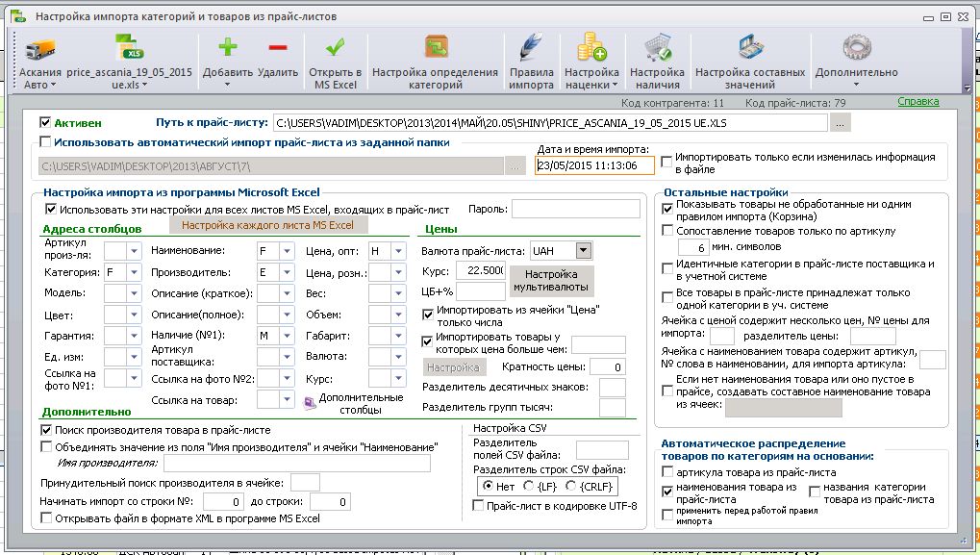Open Настройка определения категорий icon
980x555 pixels.
click(435, 47)
